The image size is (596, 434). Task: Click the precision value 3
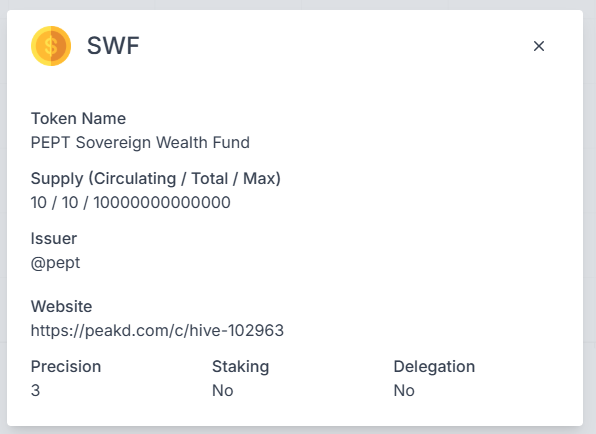click(x=35, y=390)
